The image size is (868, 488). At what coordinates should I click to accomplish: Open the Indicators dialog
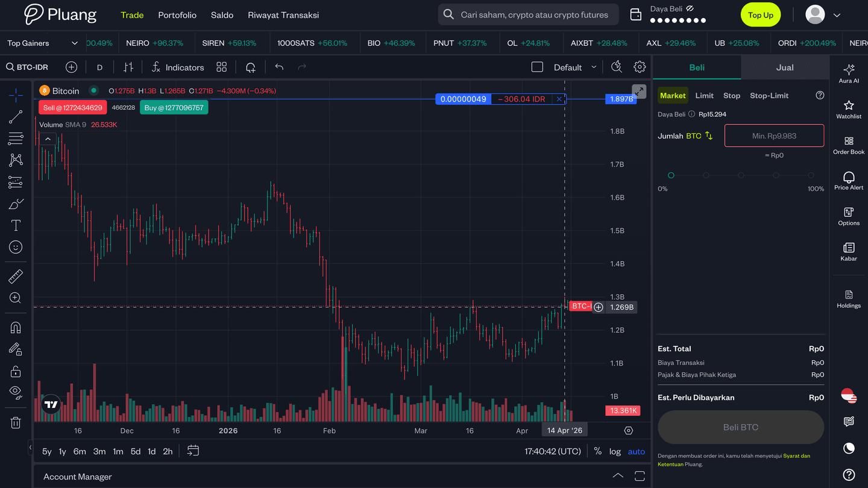click(177, 67)
